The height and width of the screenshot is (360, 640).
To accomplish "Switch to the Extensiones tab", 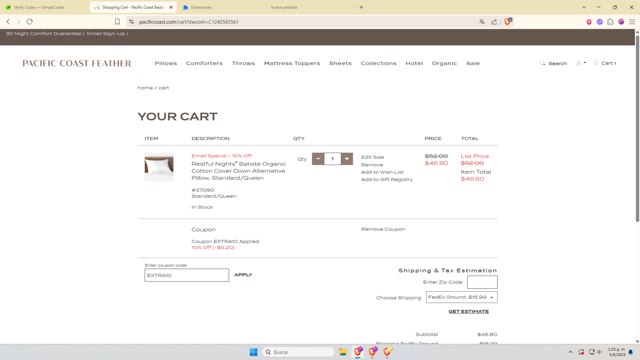I will pyautogui.click(x=201, y=7).
